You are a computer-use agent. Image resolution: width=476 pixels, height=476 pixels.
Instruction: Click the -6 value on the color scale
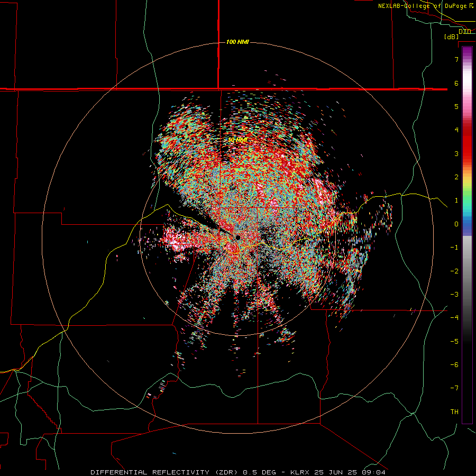pyautogui.click(x=454, y=365)
